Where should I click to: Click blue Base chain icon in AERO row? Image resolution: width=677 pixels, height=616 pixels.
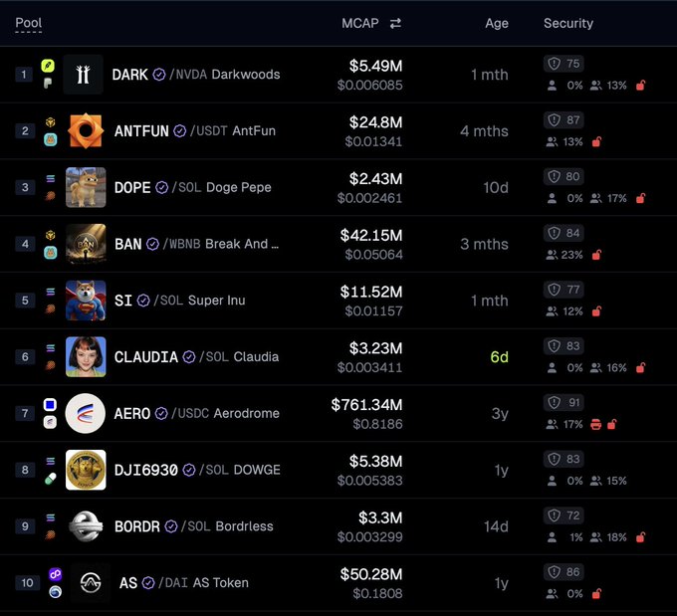coord(50,404)
